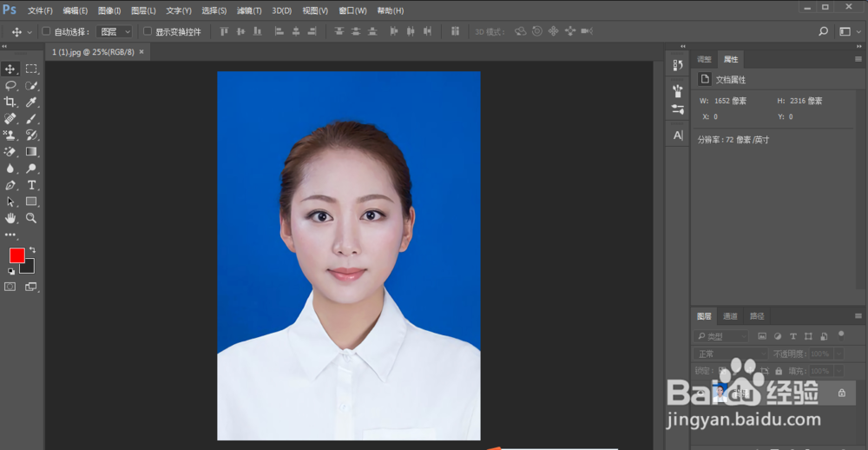Open the opacity 不透明度 dropdown arrow
The width and height of the screenshot is (868, 450).
coord(839,354)
